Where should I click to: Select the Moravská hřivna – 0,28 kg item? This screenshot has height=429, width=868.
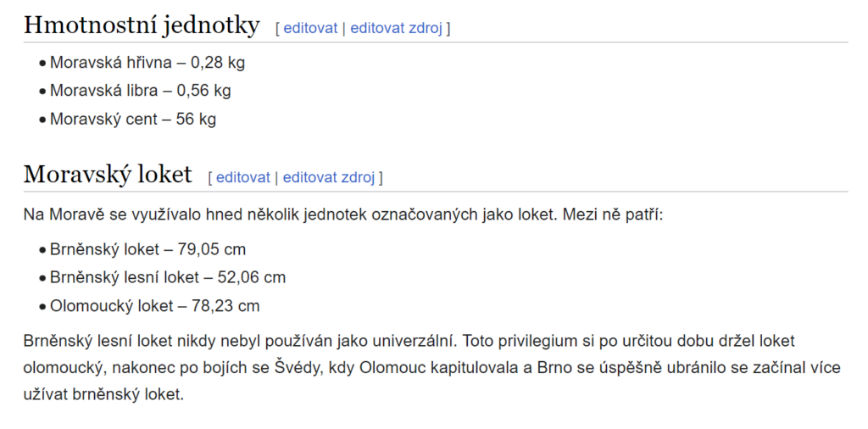coord(147,63)
